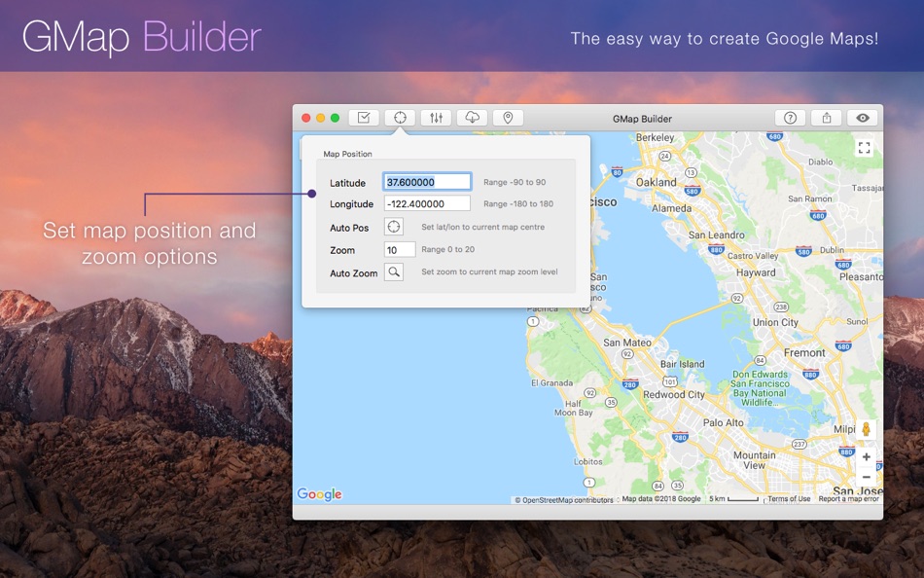Click the Dublin map label
The height and width of the screenshot is (578, 924).
click(x=832, y=249)
